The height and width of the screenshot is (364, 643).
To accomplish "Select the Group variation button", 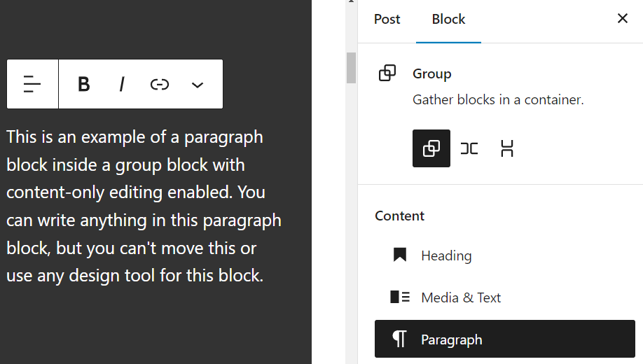I will click(431, 148).
